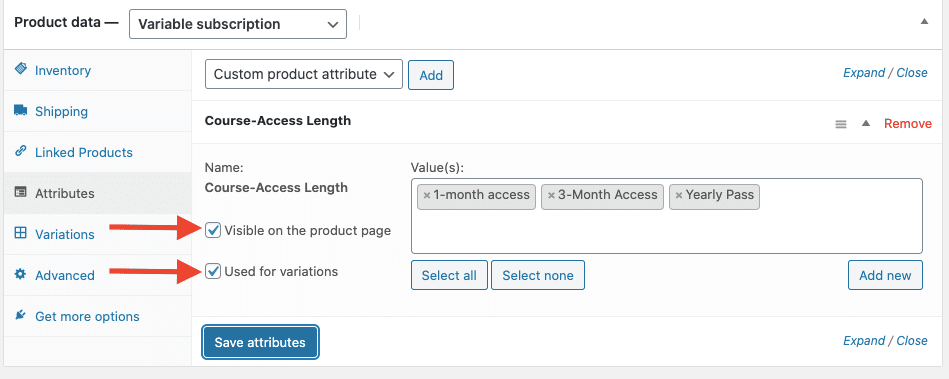Click the Get more options plug icon
949x379 pixels.
click(21, 316)
